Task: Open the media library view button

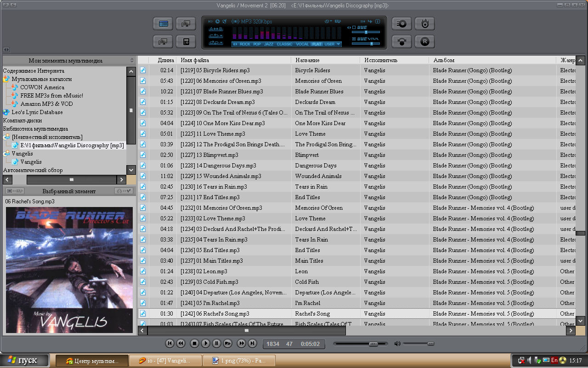Action: pyautogui.click(x=163, y=23)
